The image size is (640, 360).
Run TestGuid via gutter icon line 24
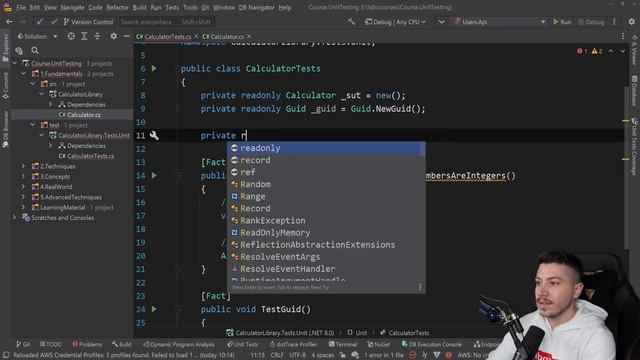[x=154, y=309]
